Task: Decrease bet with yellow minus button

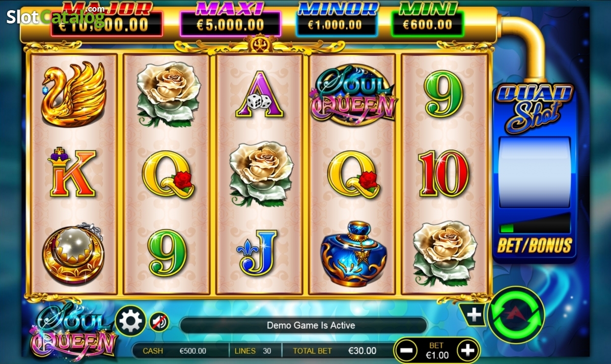Action: tap(406, 350)
